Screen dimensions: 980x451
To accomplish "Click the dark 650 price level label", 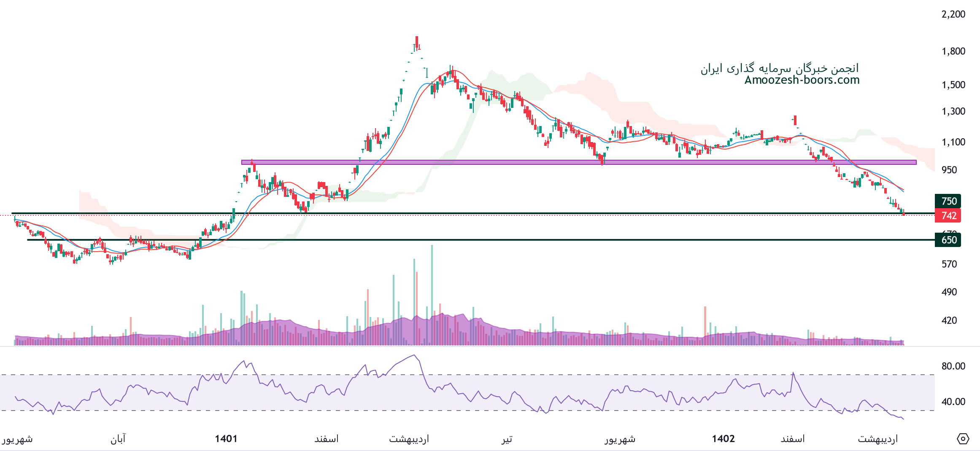I will (948, 240).
